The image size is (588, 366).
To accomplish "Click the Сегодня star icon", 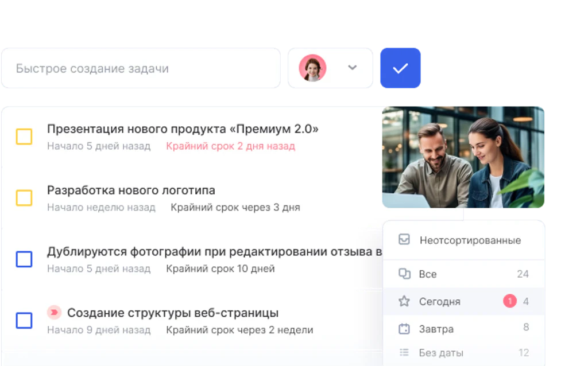I will [404, 301].
